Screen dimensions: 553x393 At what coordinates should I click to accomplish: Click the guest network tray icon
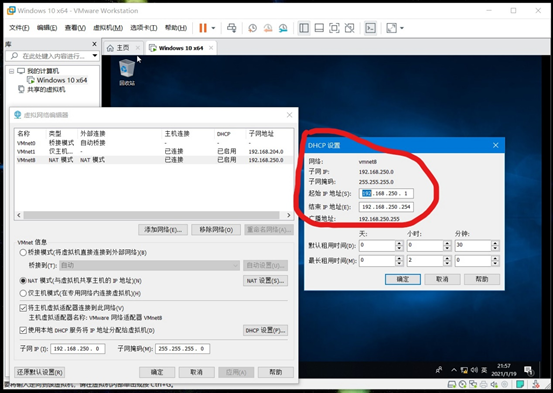click(464, 370)
